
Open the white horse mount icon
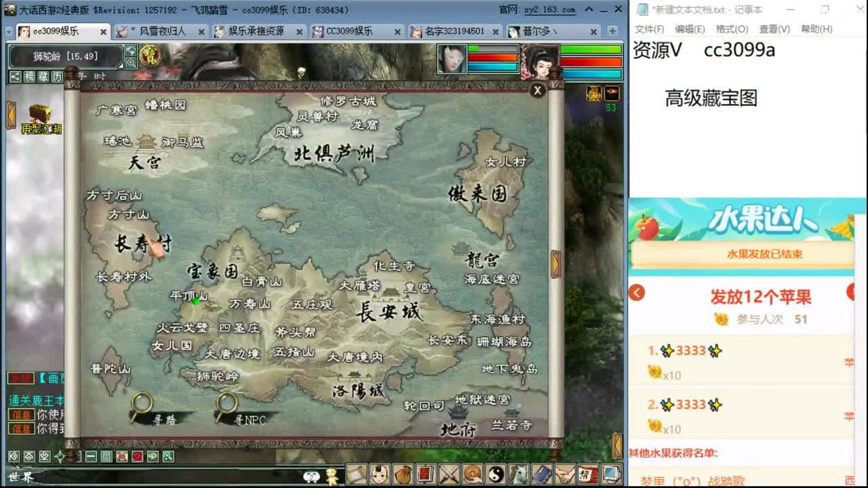click(x=519, y=474)
